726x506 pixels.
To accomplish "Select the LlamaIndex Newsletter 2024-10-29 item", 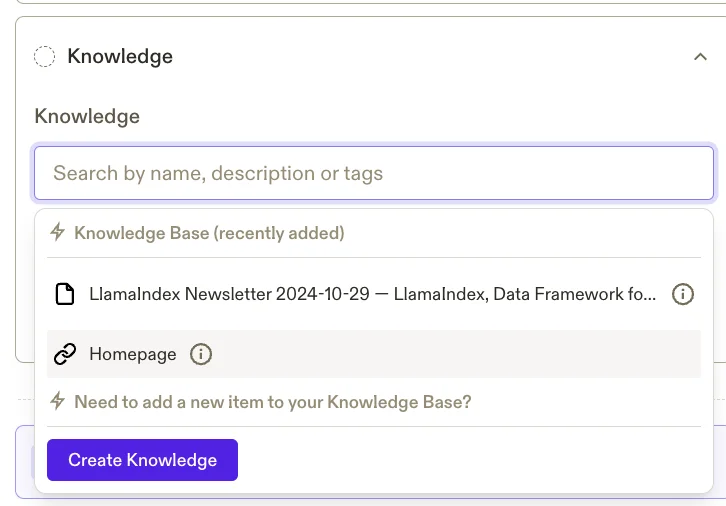I will [x=372, y=294].
